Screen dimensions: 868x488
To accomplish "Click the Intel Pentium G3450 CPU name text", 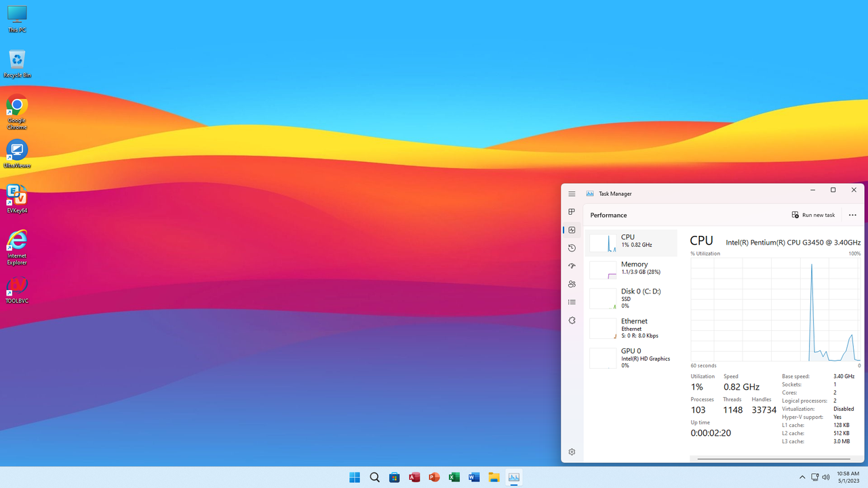I will click(x=793, y=242).
